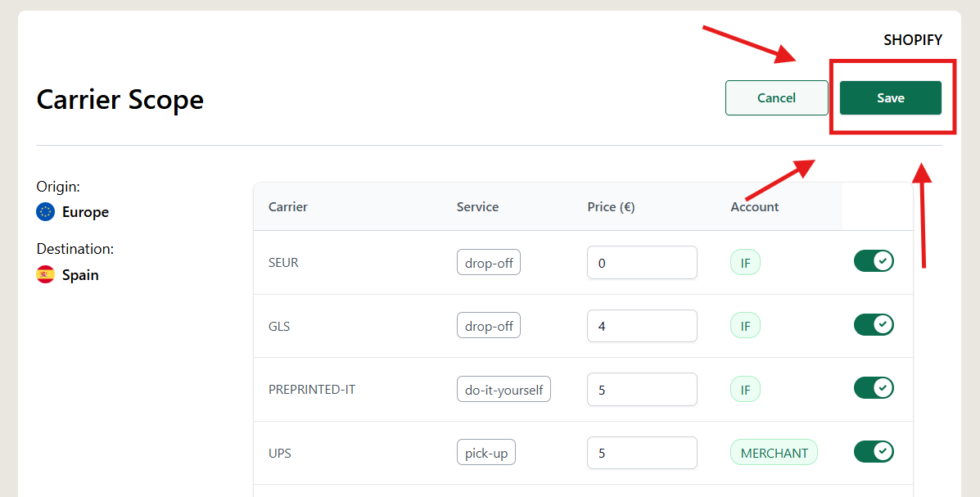The height and width of the screenshot is (497, 980).
Task: Disable the UPS carrier switch
Action: pyautogui.click(x=874, y=451)
